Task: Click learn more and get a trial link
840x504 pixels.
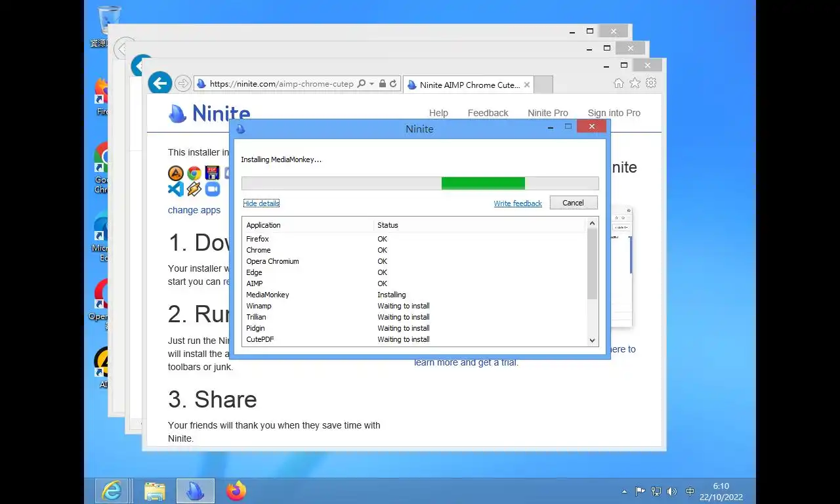Action: 466,362
